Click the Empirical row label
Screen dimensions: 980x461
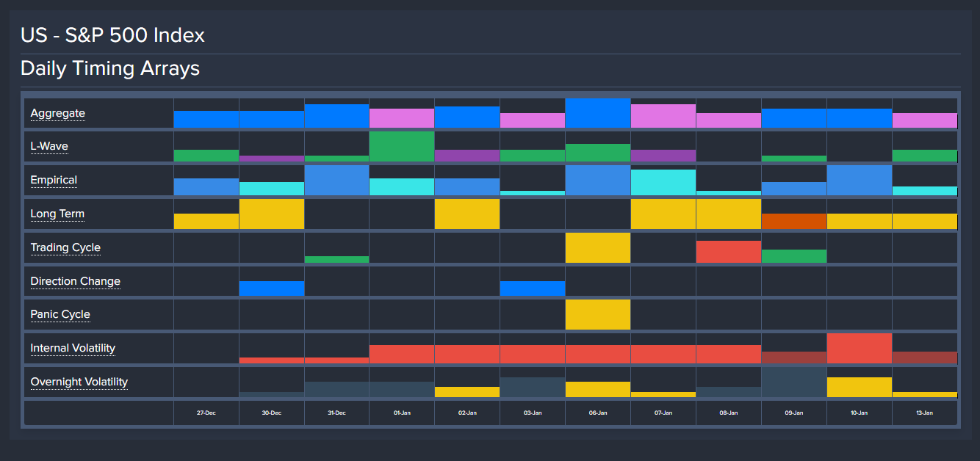pos(54,180)
